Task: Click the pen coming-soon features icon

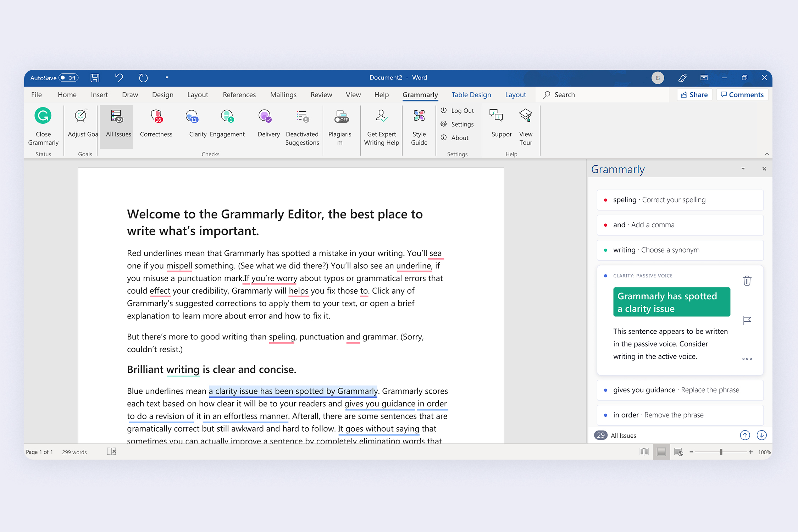Action: [x=682, y=78]
